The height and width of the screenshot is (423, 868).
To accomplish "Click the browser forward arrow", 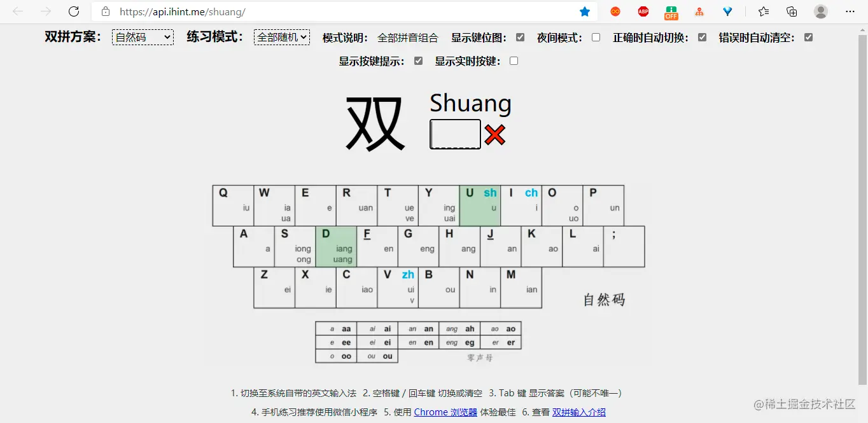I will pos(46,11).
